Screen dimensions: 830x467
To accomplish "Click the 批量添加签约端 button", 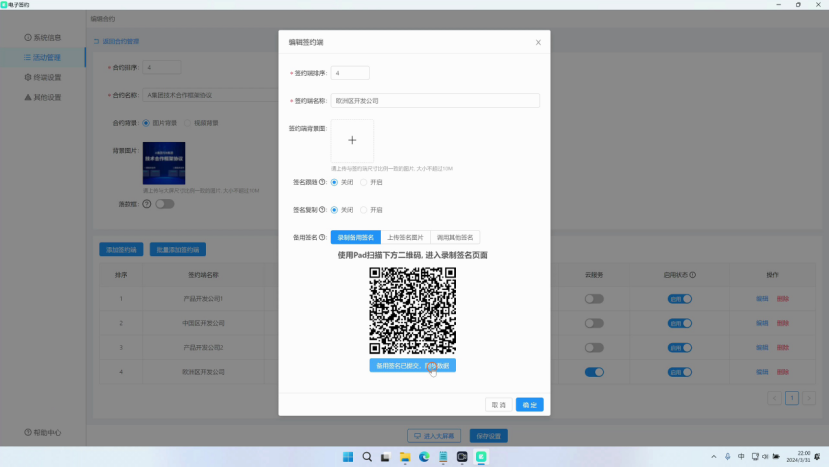I will [178, 249].
